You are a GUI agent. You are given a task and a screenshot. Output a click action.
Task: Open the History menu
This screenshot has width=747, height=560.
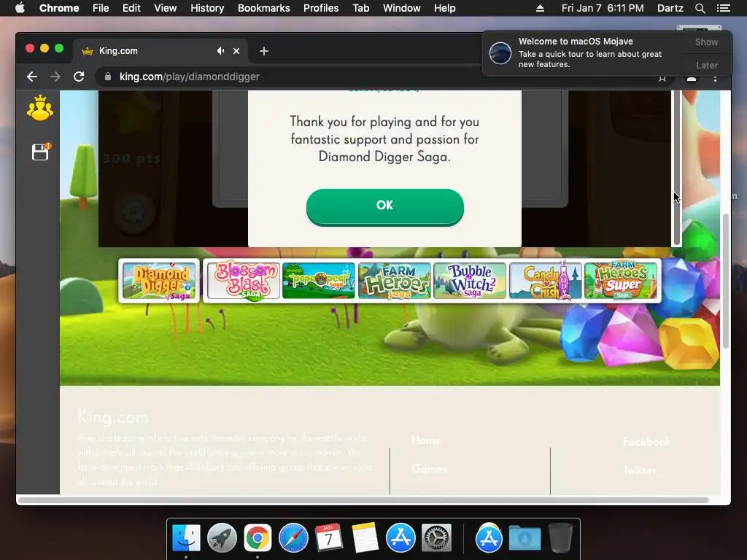tap(207, 8)
